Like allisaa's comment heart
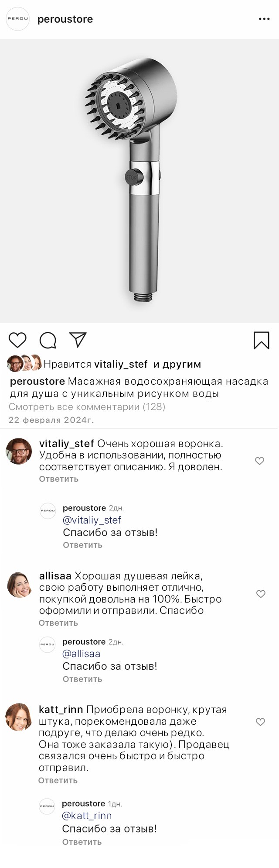 [x=261, y=594]
